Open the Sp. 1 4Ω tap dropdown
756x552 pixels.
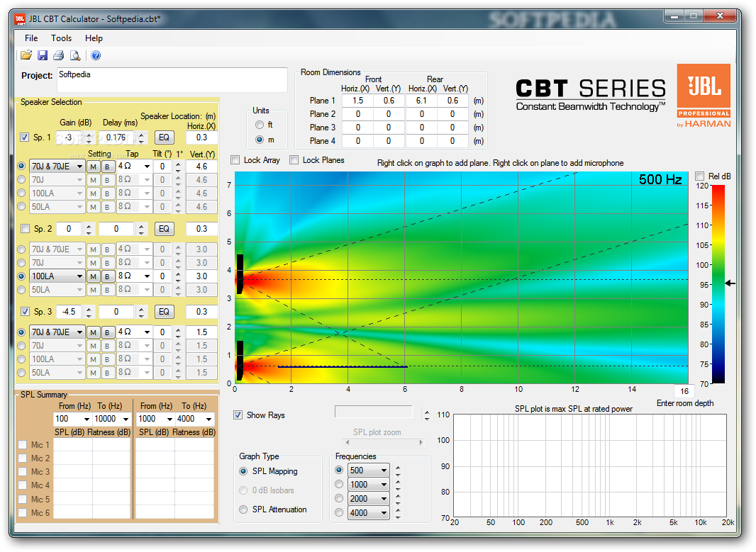pyautogui.click(x=147, y=167)
